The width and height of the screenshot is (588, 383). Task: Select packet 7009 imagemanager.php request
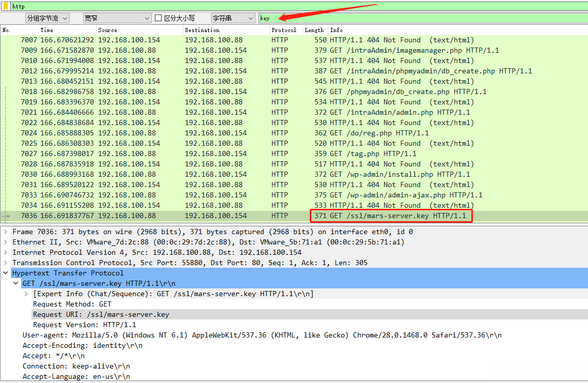pyautogui.click(x=294, y=50)
